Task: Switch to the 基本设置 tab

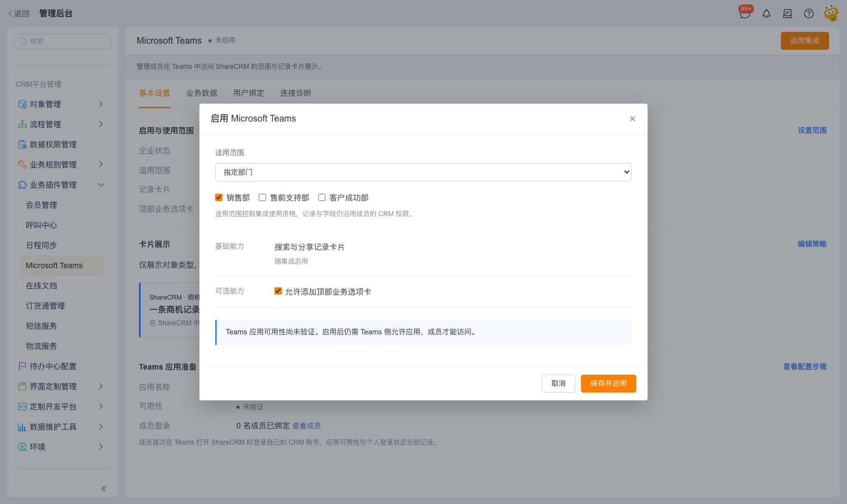Action: coord(155,93)
